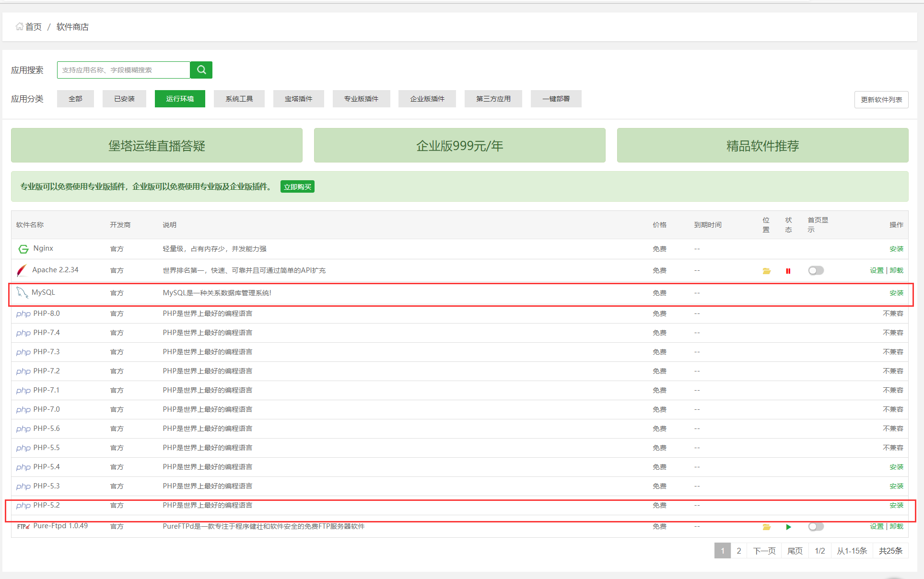The height and width of the screenshot is (579, 924).
Task: Click 安装 link for PHP-5.3
Action: coord(896,486)
